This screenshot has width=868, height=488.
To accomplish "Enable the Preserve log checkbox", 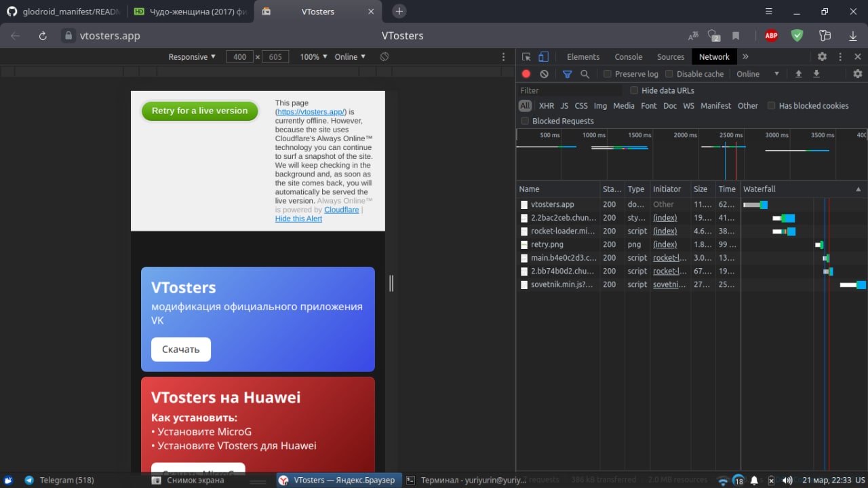I will [x=608, y=74].
